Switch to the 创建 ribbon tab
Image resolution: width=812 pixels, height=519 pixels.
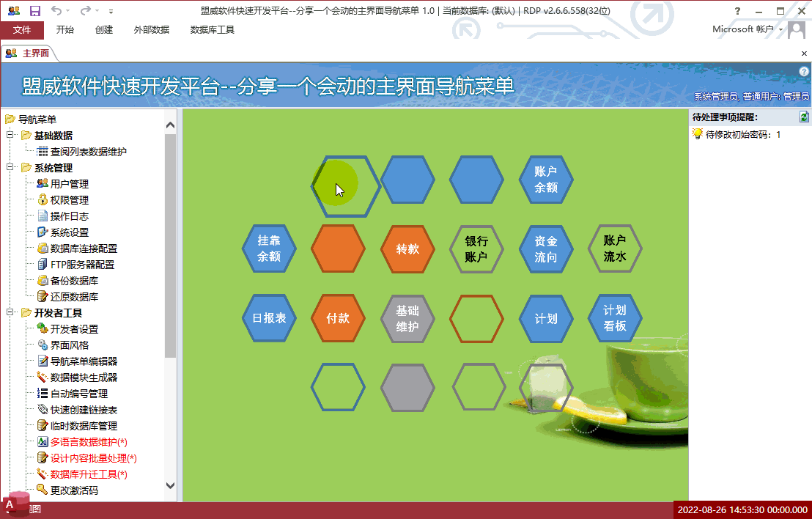click(103, 30)
